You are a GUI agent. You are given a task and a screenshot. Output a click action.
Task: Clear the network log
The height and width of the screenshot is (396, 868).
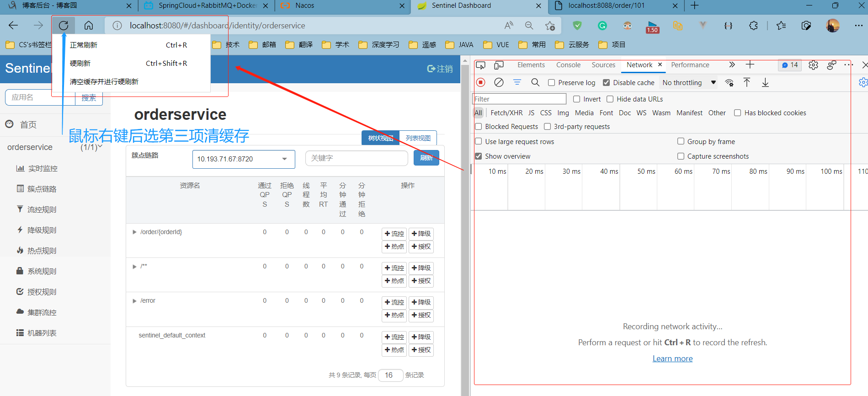[x=499, y=82]
